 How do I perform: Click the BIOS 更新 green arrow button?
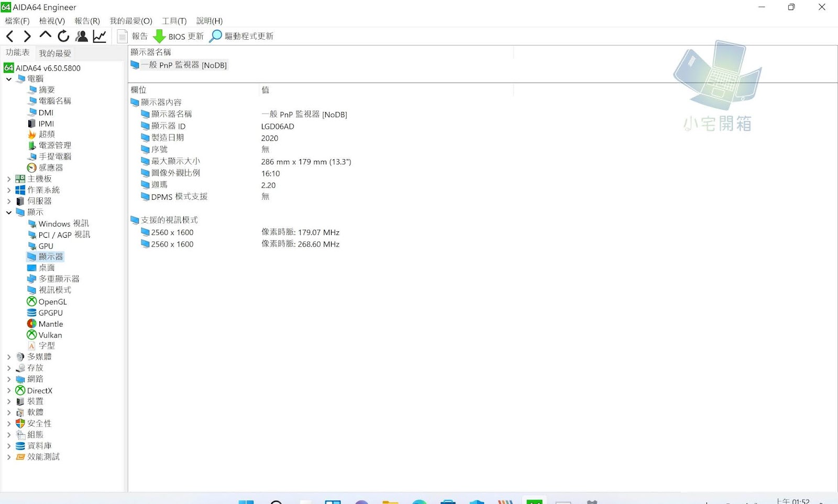pos(178,36)
